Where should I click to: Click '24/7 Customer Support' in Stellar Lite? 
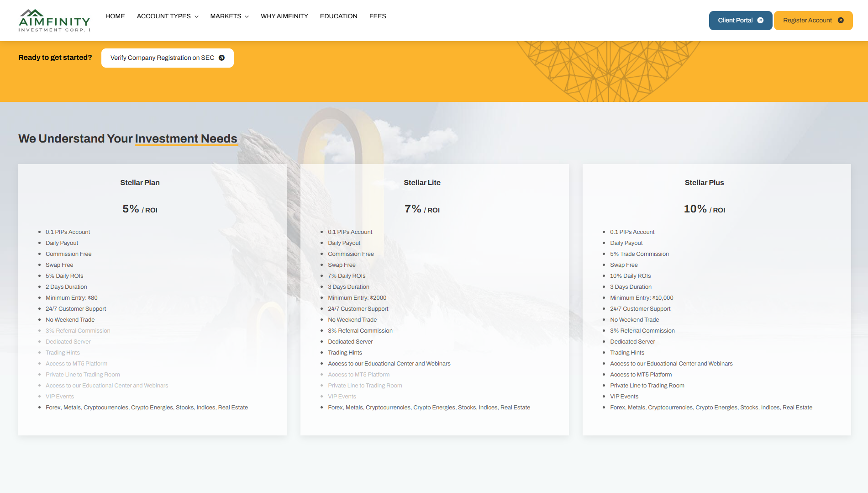click(358, 309)
